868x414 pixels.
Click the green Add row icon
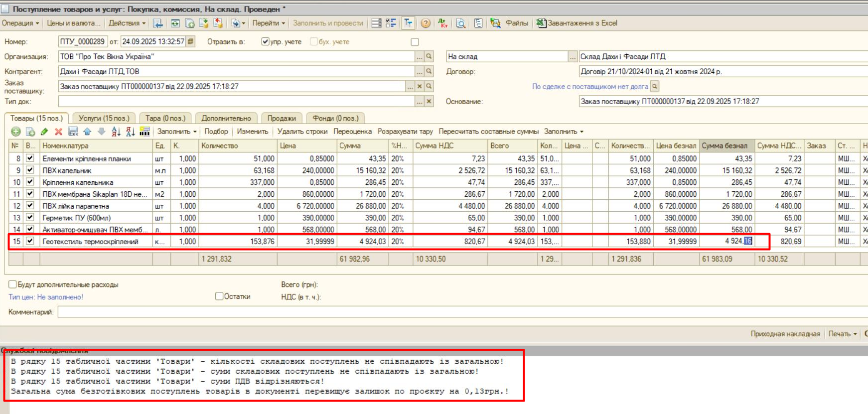(16, 132)
